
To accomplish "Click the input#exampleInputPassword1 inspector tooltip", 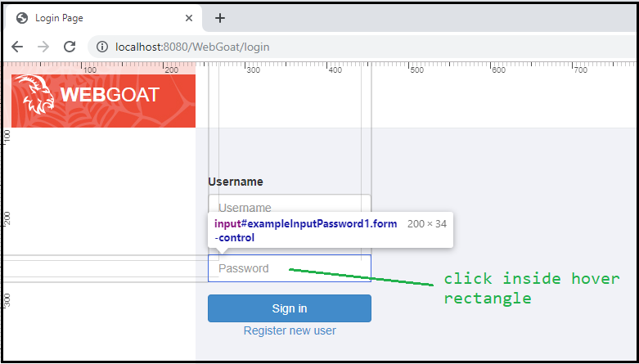I will pyautogui.click(x=331, y=230).
